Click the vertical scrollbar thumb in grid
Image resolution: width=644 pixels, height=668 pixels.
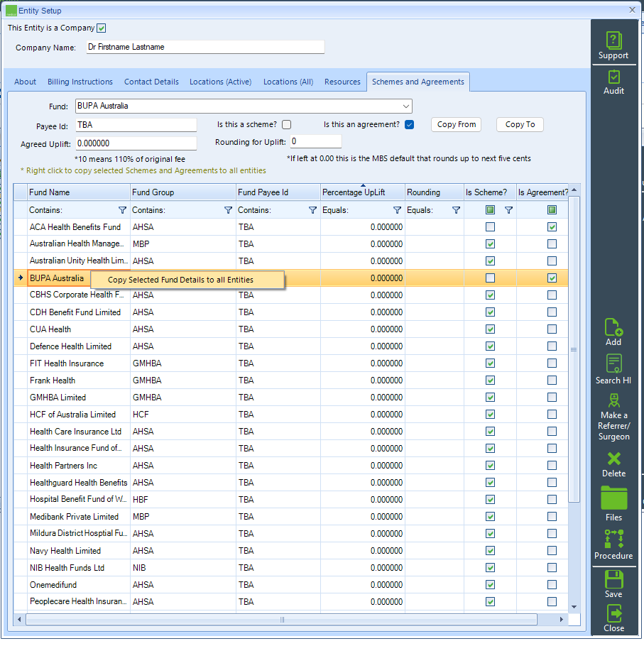[574, 349]
